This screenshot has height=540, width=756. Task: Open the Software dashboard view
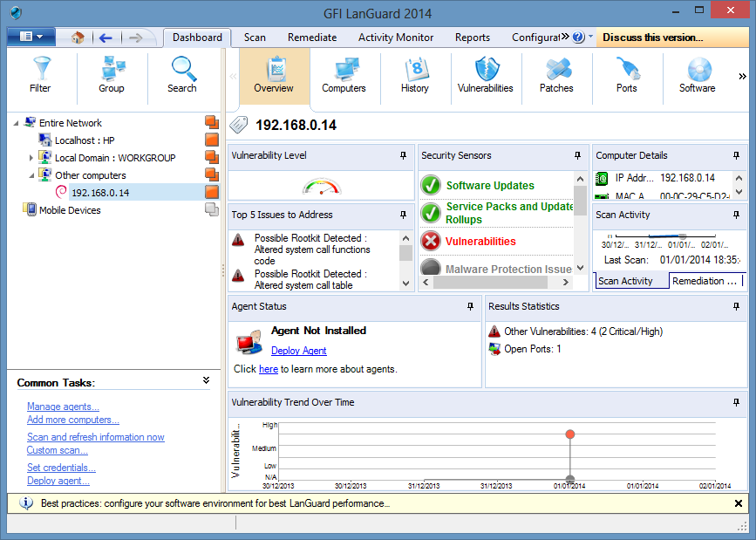pos(698,75)
